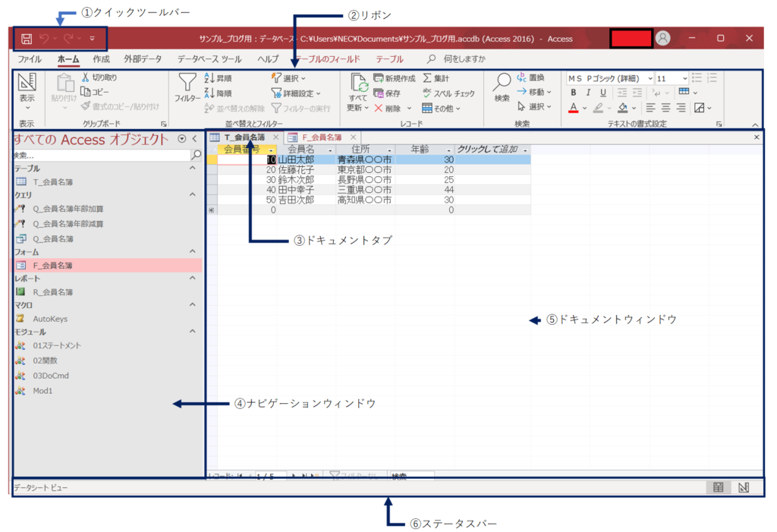
Task: Click the コピー (Copy) icon
Action: [84, 91]
